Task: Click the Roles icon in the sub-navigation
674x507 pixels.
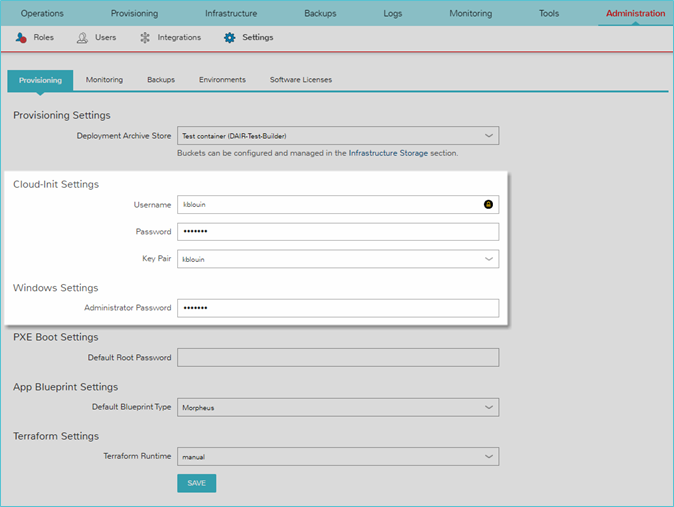Action: point(21,38)
